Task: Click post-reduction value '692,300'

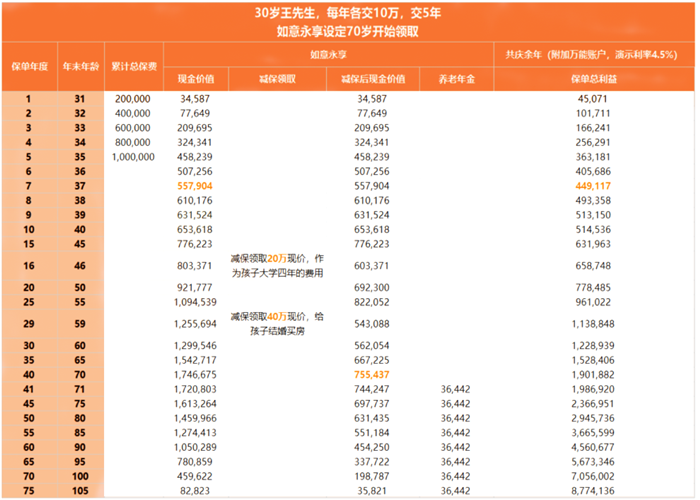Action: pyautogui.click(x=371, y=288)
